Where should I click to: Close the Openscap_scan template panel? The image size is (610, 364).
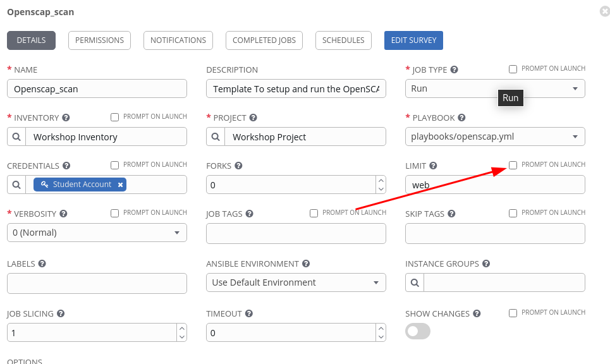[x=604, y=11]
